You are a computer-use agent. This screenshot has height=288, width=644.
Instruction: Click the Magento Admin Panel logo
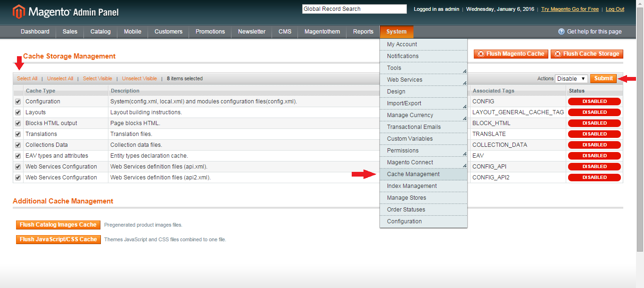(66, 12)
